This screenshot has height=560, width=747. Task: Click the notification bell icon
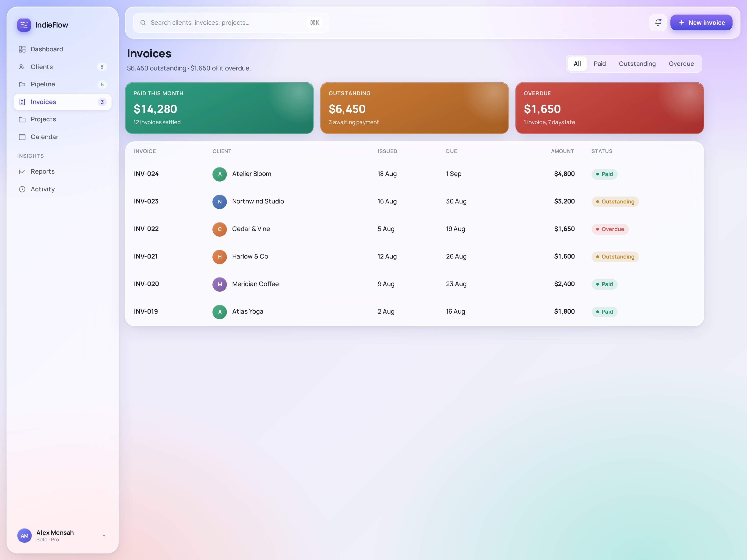(x=658, y=23)
